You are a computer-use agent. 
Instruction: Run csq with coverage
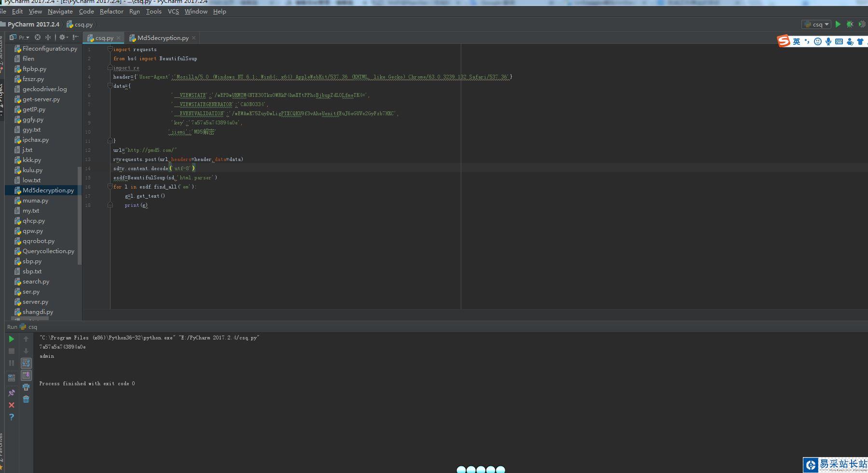862,24
